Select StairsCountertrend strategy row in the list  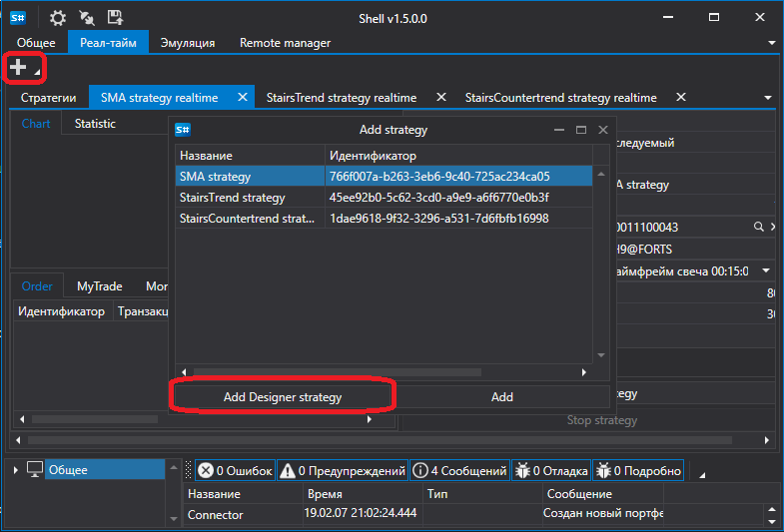[x=384, y=219]
